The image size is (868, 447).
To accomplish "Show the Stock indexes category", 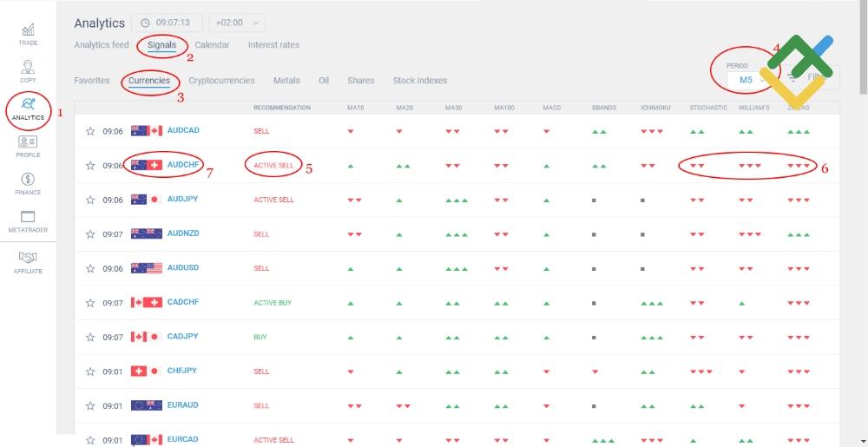I will 420,80.
